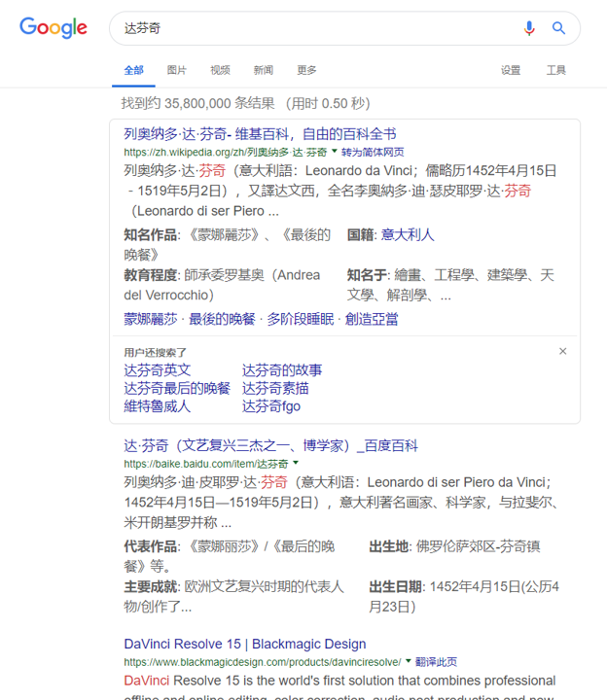
Task: Click the 知名于 label
Action: 367,275
